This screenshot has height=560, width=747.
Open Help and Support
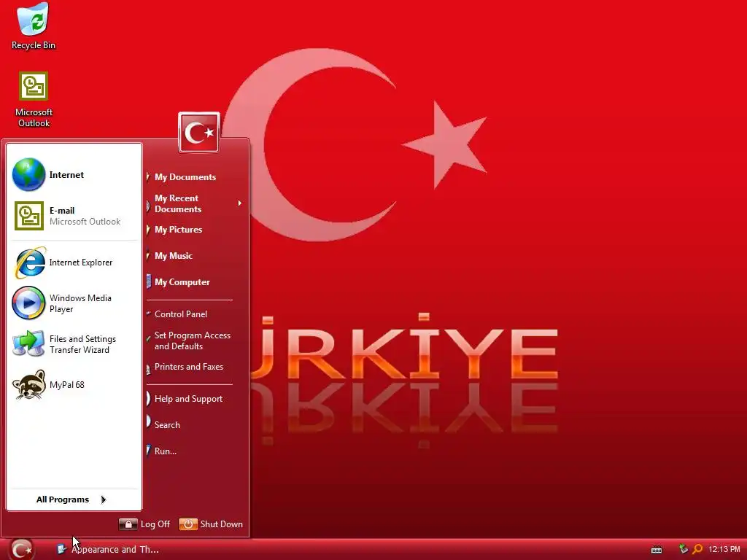[188, 399]
